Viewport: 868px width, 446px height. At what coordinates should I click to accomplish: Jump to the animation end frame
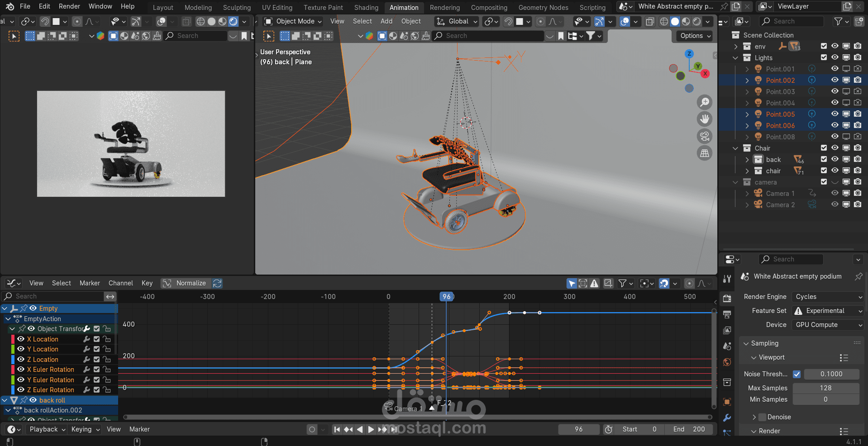tap(394, 429)
